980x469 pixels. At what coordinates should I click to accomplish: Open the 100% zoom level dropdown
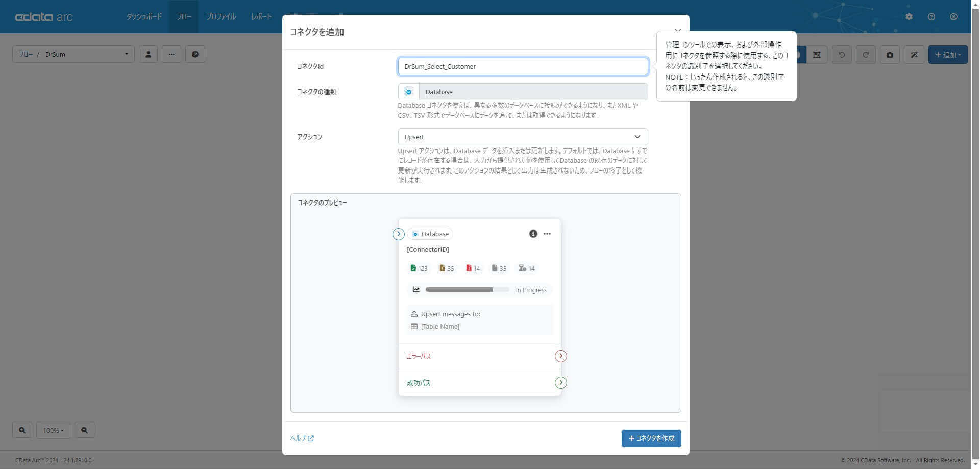[x=53, y=430]
